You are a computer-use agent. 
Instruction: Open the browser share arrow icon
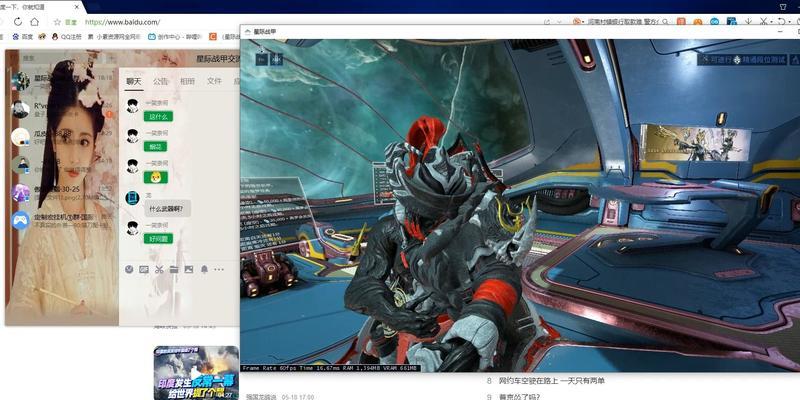point(547,22)
